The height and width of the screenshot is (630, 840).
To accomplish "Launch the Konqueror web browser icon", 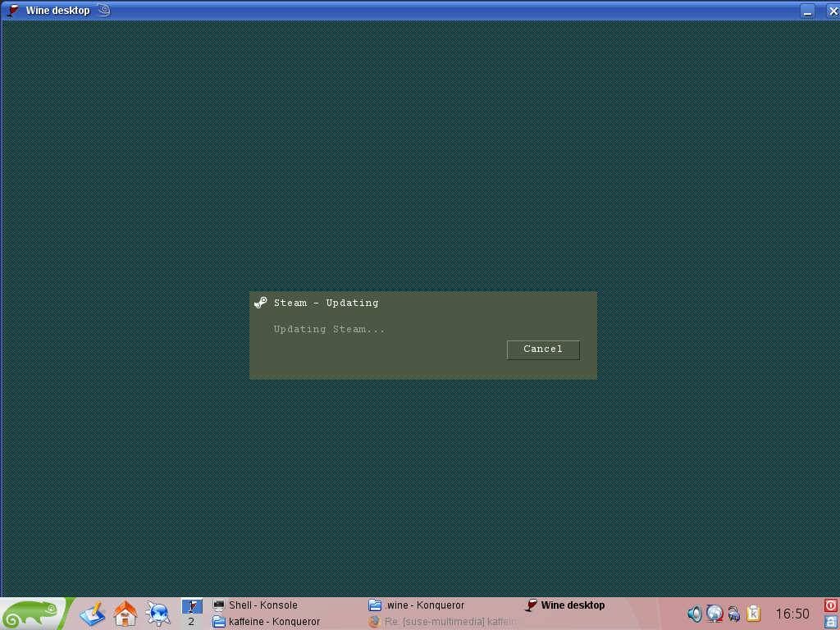I will [157, 614].
